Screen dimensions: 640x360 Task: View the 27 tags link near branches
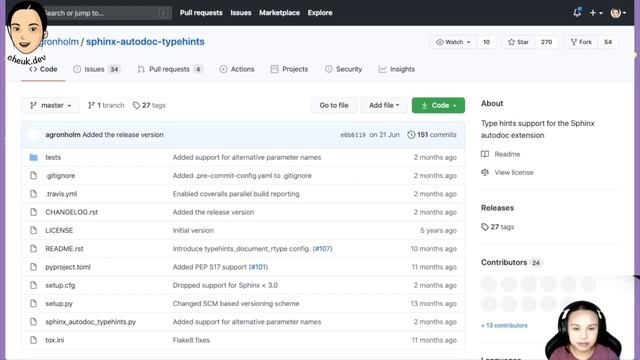tap(149, 105)
